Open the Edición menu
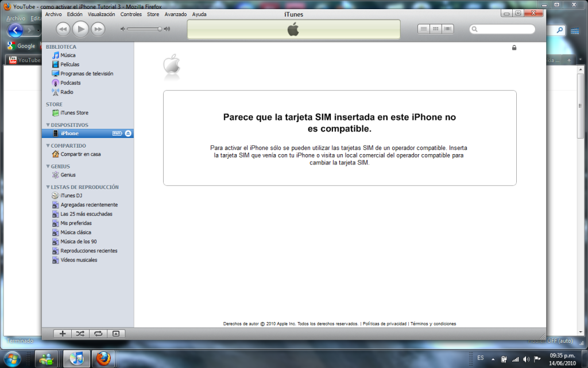The height and width of the screenshot is (368, 588). [75, 14]
